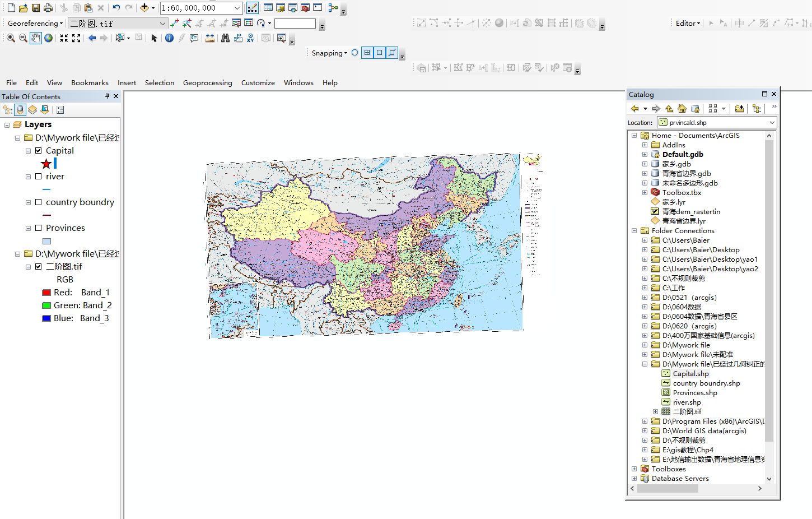812x519 pixels.
Task: Click the Snapping menu button
Action: pos(329,53)
